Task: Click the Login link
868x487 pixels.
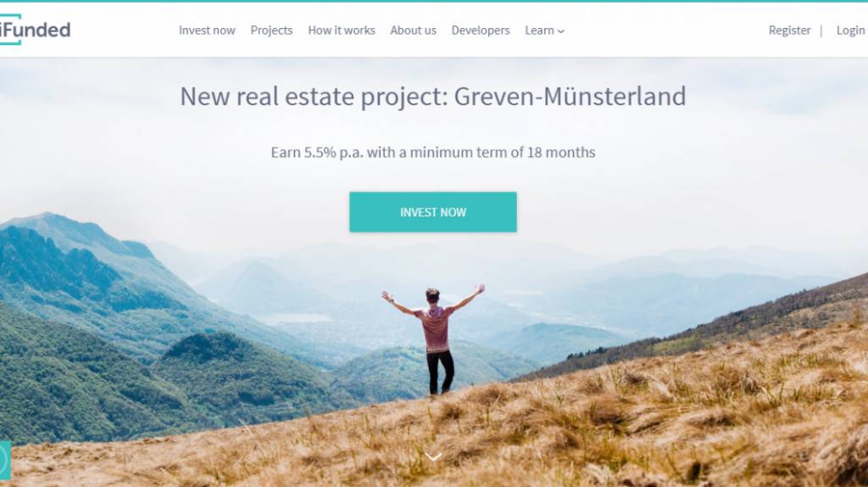Action: tap(851, 31)
